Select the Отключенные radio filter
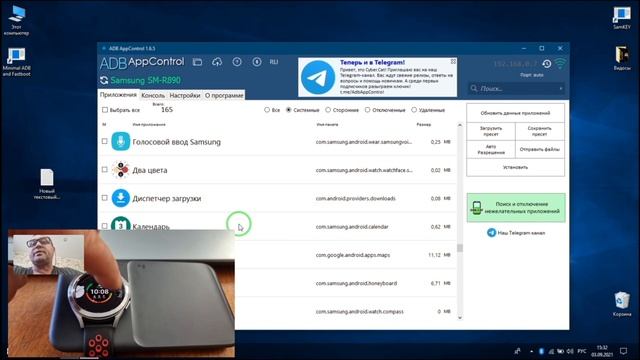Image resolution: width=640 pixels, height=360 pixels. 367,110
